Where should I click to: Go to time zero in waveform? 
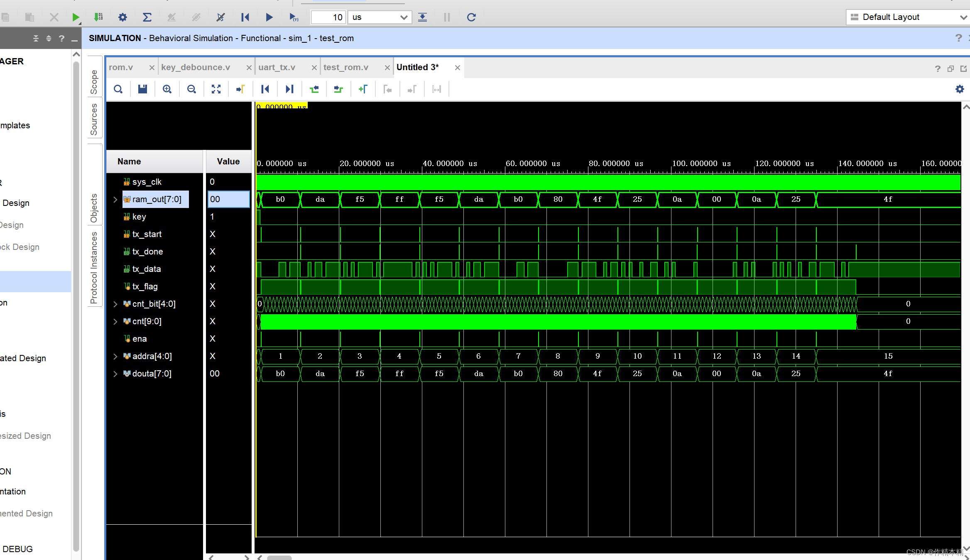(265, 89)
